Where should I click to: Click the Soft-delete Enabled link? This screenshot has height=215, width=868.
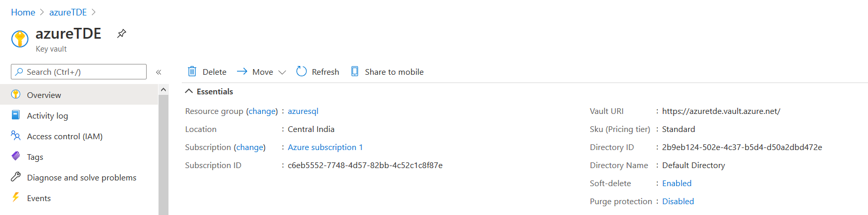[676, 183]
